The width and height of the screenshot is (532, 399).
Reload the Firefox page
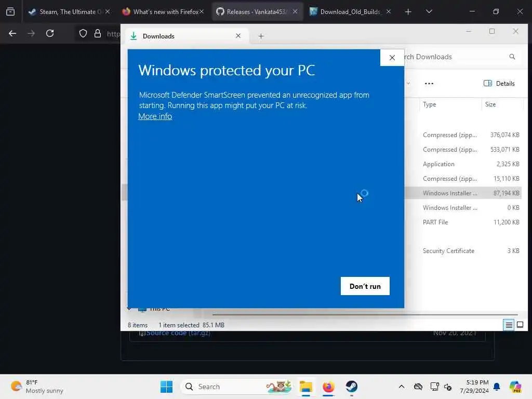[50, 33]
